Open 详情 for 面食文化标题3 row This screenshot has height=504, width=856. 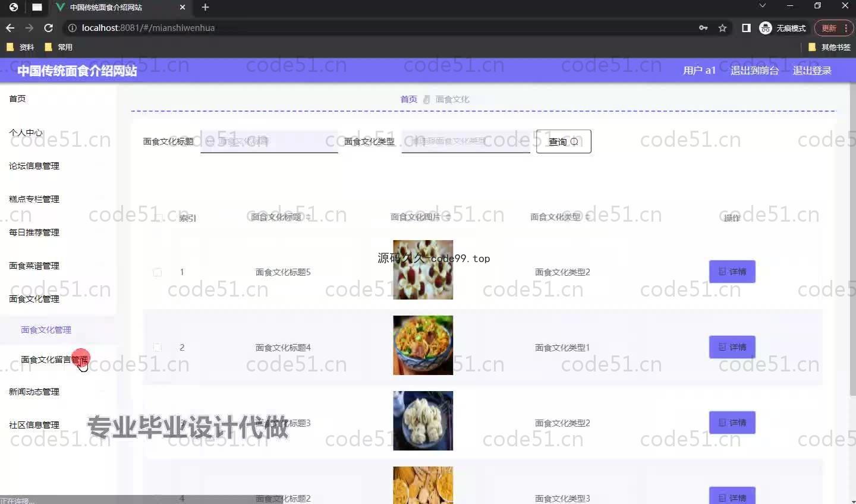(732, 423)
